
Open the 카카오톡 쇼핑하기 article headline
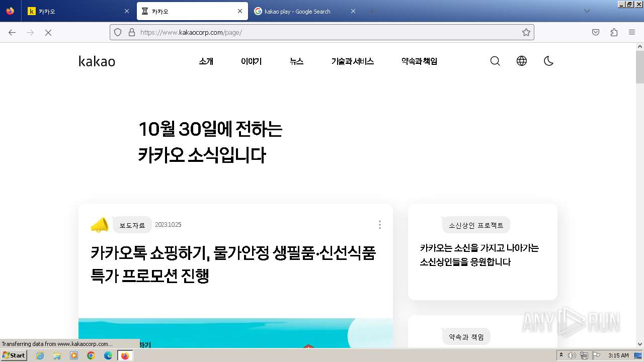[233, 264]
